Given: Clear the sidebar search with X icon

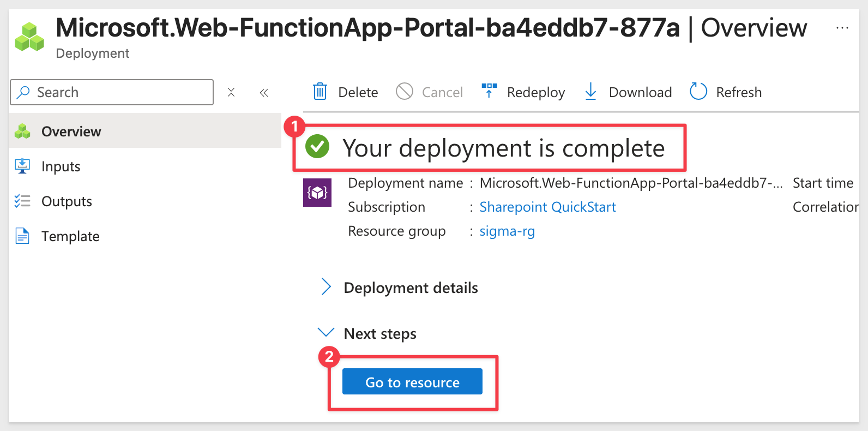Looking at the screenshot, I should [x=231, y=92].
